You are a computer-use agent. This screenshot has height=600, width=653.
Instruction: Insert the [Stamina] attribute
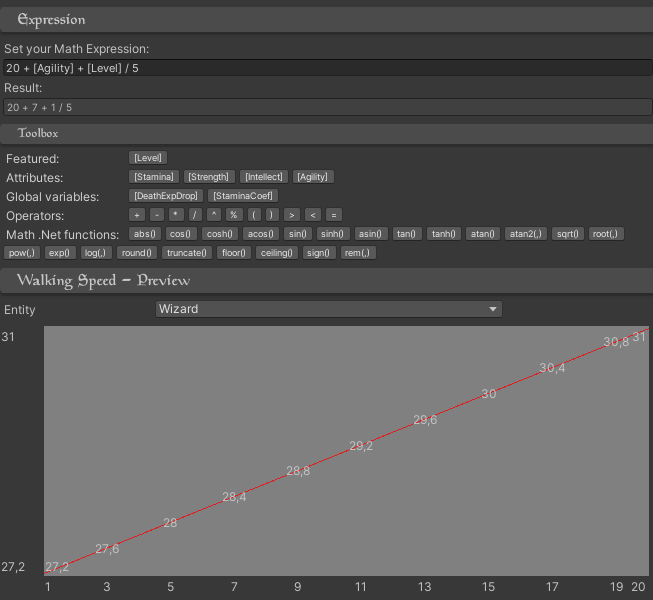click(154, 177)
